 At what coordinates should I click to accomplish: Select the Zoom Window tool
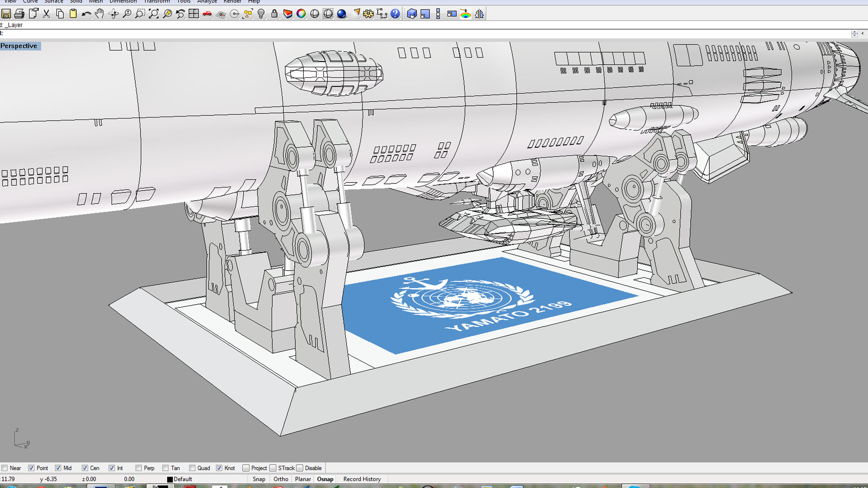coord(140,14)
